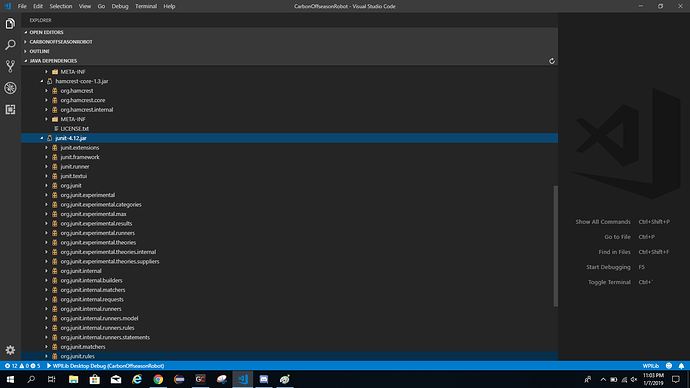Open the Debug view icon
This screenshot has width=690, height=388.
click(10, 88)
